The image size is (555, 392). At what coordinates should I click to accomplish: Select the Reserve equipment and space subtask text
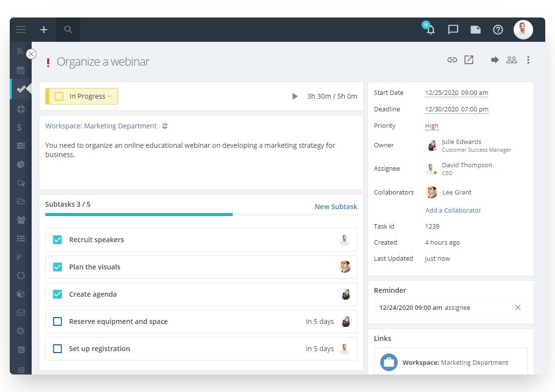click(118, 321)
